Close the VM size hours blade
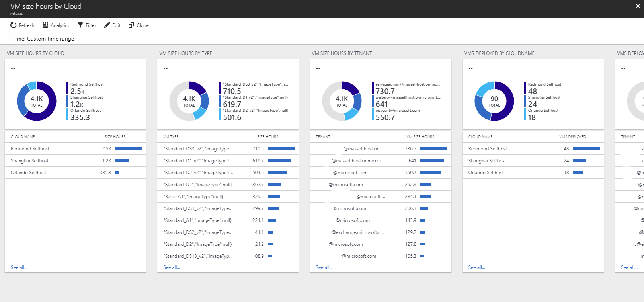 click(x=638, y=6)
